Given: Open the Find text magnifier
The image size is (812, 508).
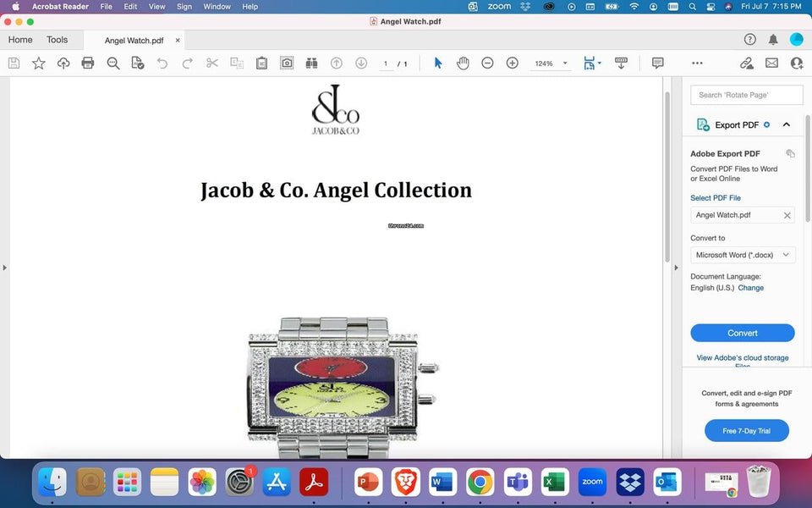Looking at the screenshot, I should [112, 63].
